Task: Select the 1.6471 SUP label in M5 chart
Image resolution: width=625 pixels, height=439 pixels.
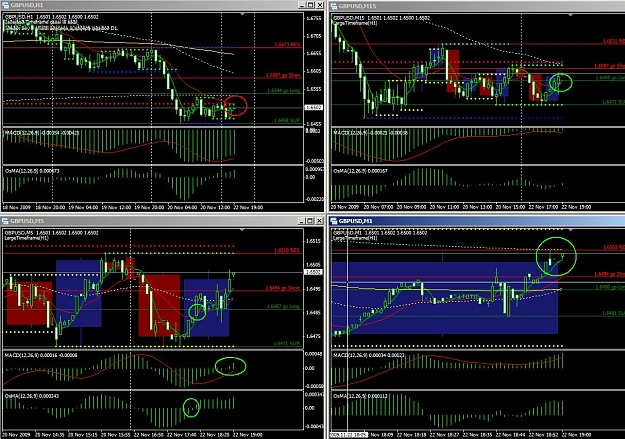Action: coord(287,343)
